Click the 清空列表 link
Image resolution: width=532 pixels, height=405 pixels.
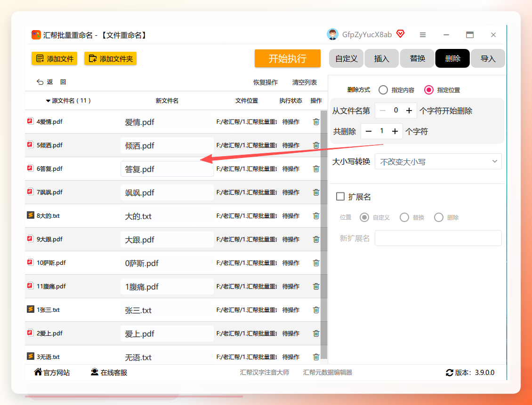point(305,82)
